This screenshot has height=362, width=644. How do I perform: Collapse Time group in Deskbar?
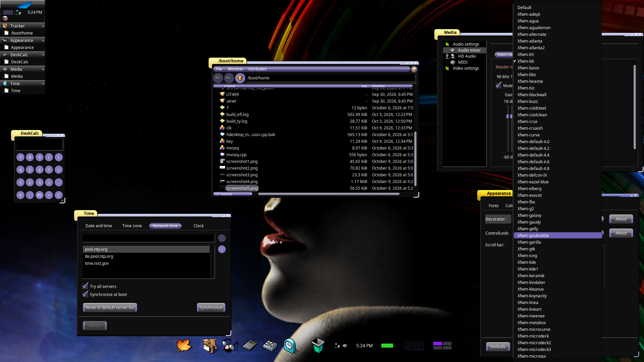coord(43,83)
